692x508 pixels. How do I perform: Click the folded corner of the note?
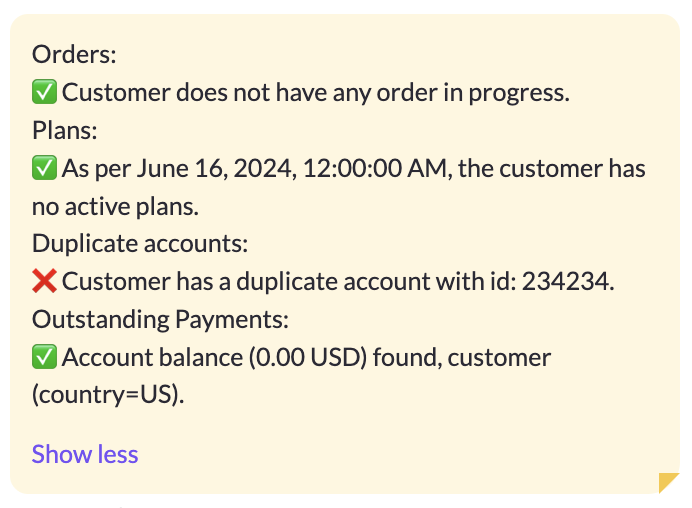(668, 482)
